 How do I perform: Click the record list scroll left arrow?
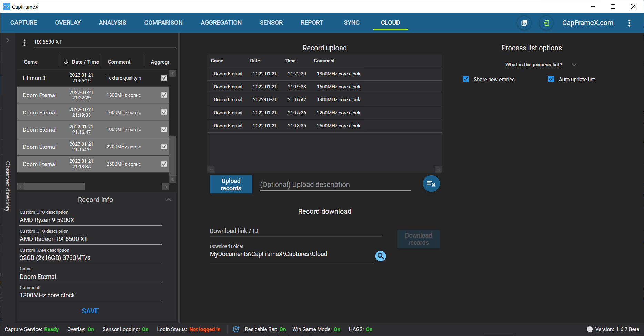(x=21, y=187)
